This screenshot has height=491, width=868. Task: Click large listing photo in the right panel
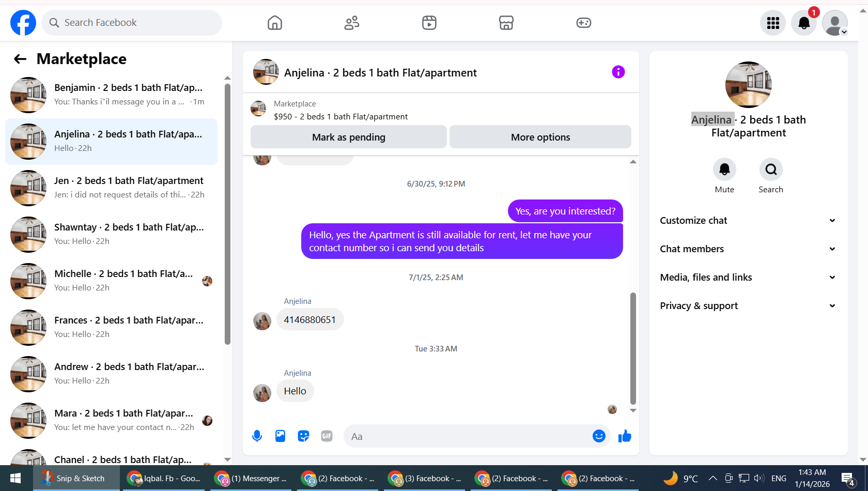coord(749,85)
